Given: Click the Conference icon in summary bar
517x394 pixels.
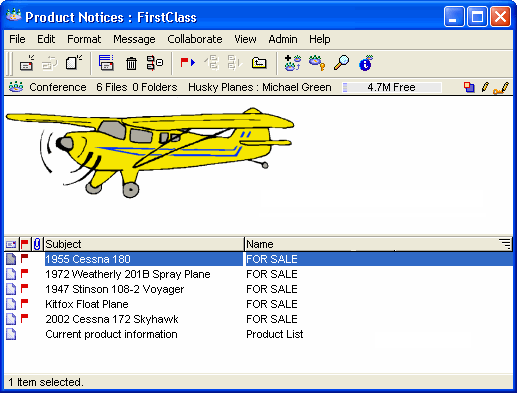Looking at the screenshot, I should (x=16, y=87).
